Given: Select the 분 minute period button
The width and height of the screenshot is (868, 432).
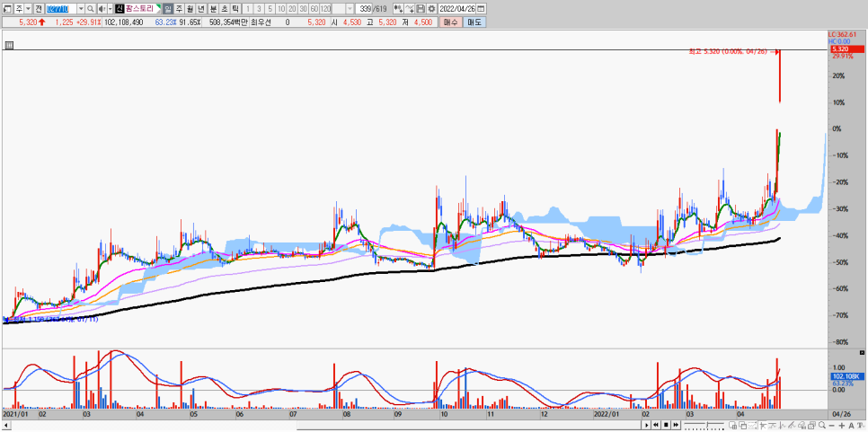Looking at the screenshot, I should pos(213,9).
